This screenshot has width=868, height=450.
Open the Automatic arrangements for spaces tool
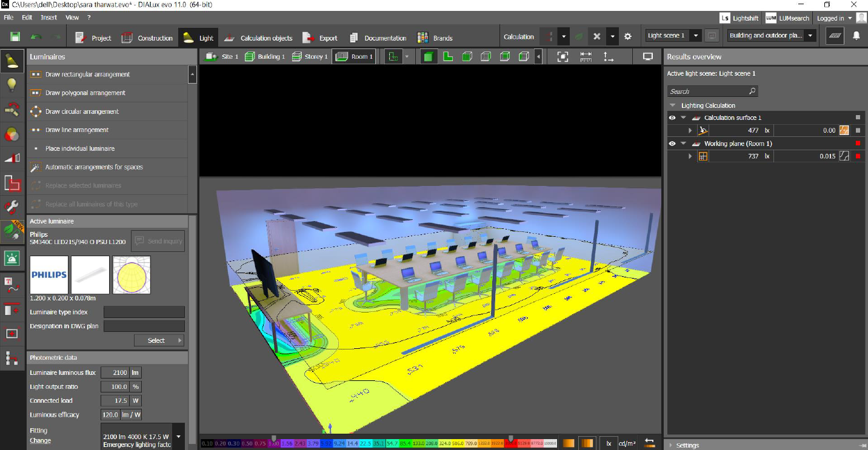(x=95, y=167)
